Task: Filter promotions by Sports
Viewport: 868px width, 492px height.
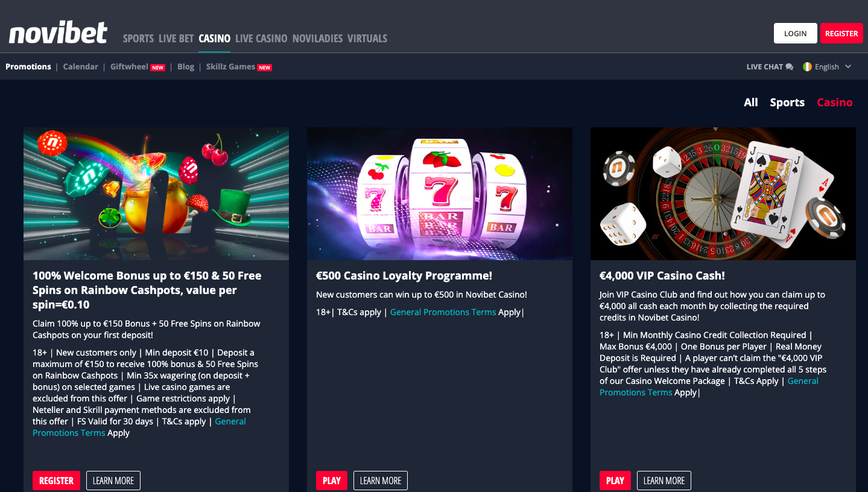Action: [787, 102]
